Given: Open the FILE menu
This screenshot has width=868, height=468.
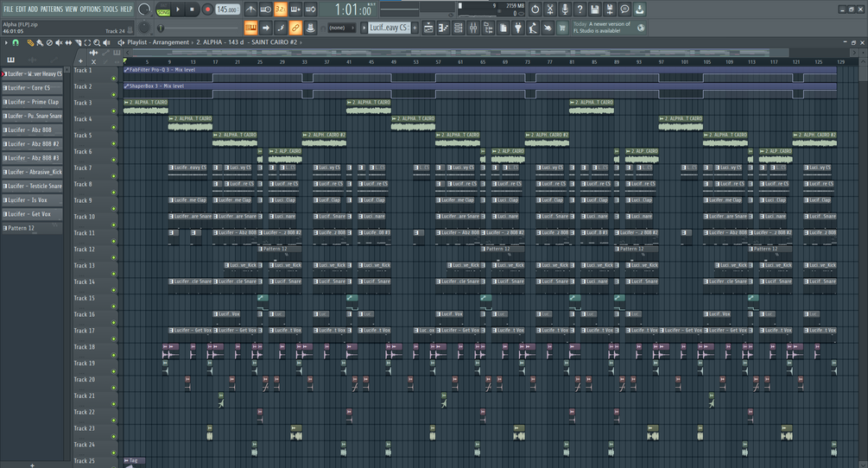Looking at the screenshot, I should 9,9.
